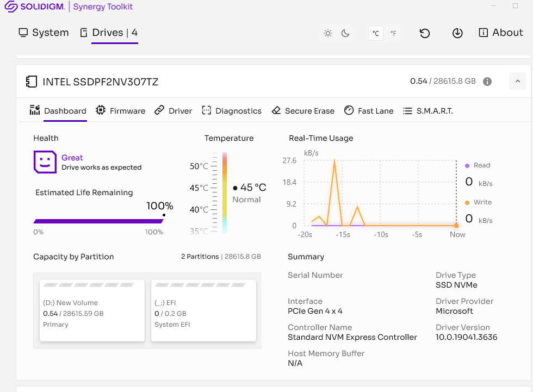Viewport: 533px width, 392px height.
Task: Set temperature unit to Fahrenheit
Action: click(393, 33)
